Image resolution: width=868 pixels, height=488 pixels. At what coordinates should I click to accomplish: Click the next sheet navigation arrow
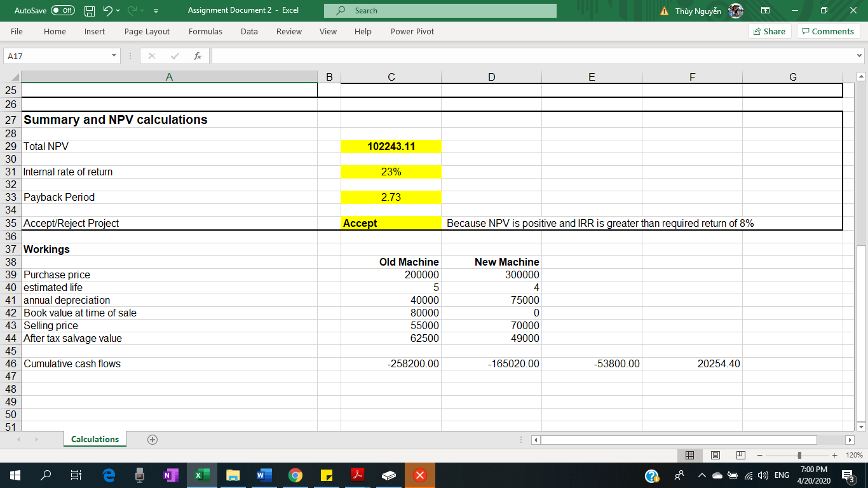(36, 439)
